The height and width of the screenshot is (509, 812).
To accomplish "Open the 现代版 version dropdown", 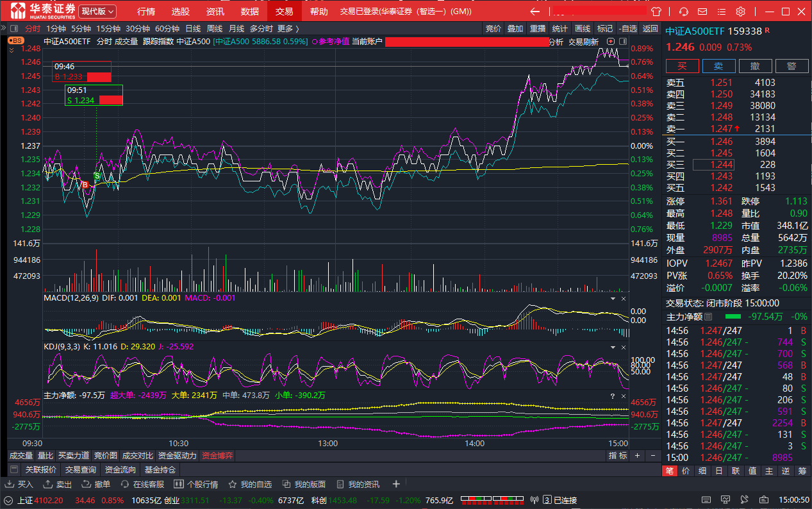I will 97,12.
